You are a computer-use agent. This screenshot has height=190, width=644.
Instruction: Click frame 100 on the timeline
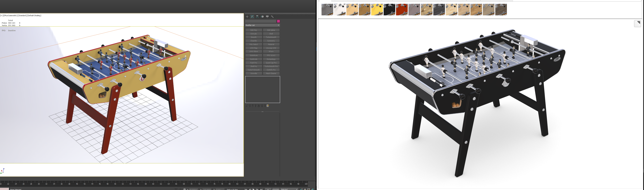point(306,184)
